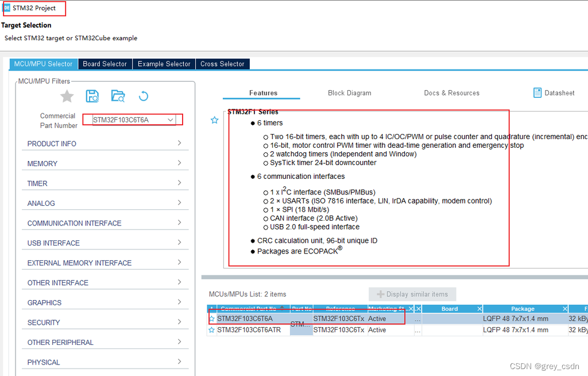Reset filters with the circular arrow icon
The height and width of the screenshot is (376, 588).
tap(143, 97)
